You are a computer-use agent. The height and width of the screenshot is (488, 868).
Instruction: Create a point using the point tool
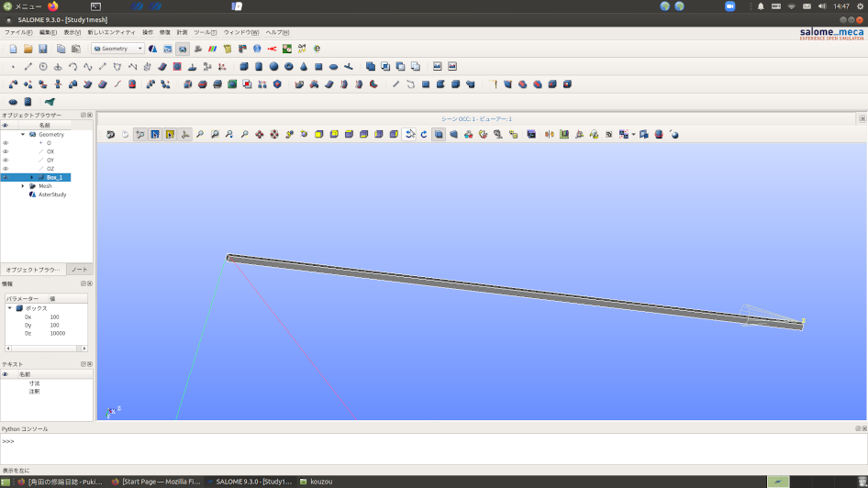coord(13,66)
